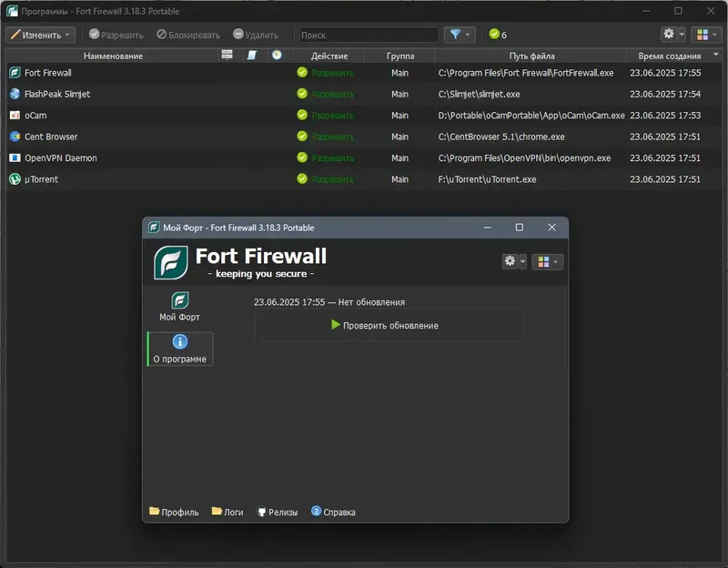This screenshot has height=568, width=728.
Task: Click timestamp 23.06.2025 17:53 in list
Action: pyautogui.click(x=665, y=116)
